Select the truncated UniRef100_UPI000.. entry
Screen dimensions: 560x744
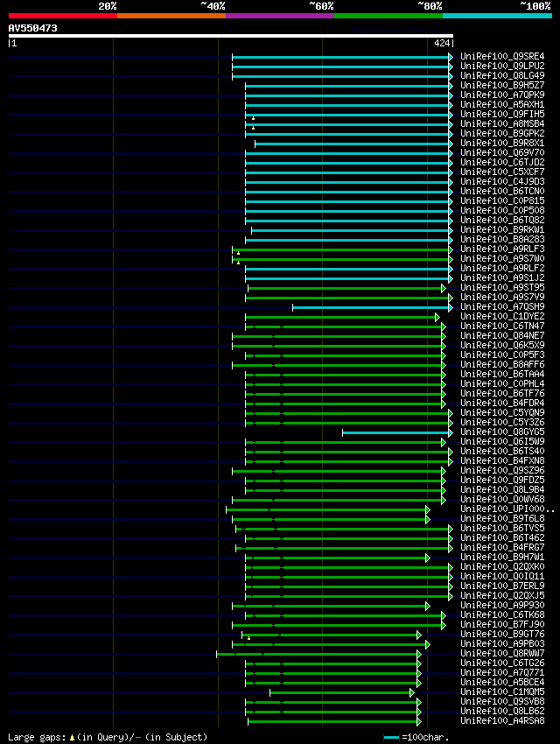tap(507, 509)
